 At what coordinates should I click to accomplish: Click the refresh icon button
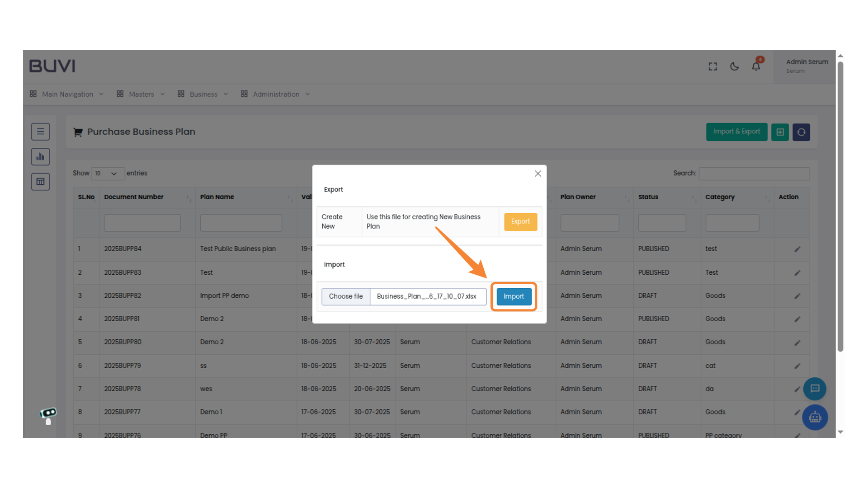point(801,132)
